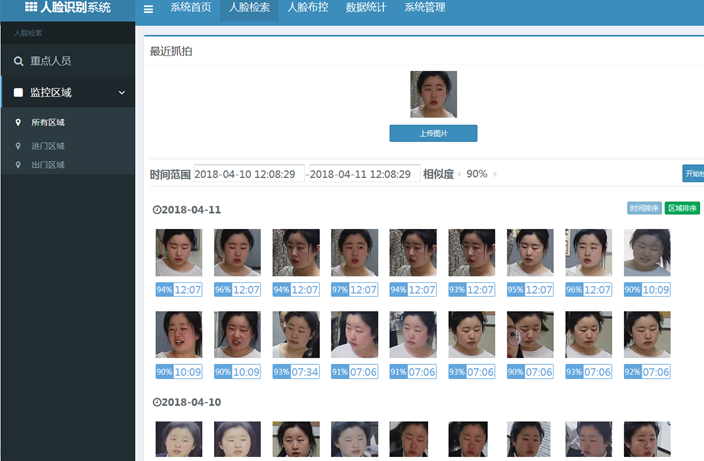Go to 系统首页 in navigation bar
The image size is (704, 461).
[190, 8]
